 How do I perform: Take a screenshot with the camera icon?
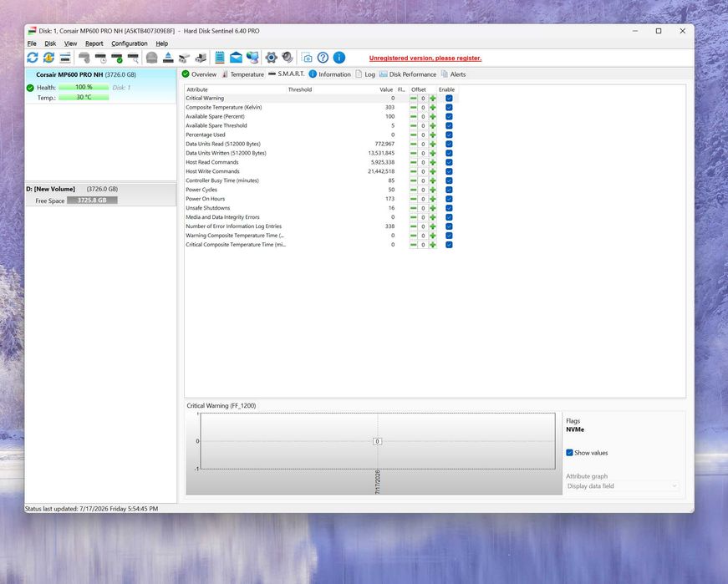click(307, 58)
